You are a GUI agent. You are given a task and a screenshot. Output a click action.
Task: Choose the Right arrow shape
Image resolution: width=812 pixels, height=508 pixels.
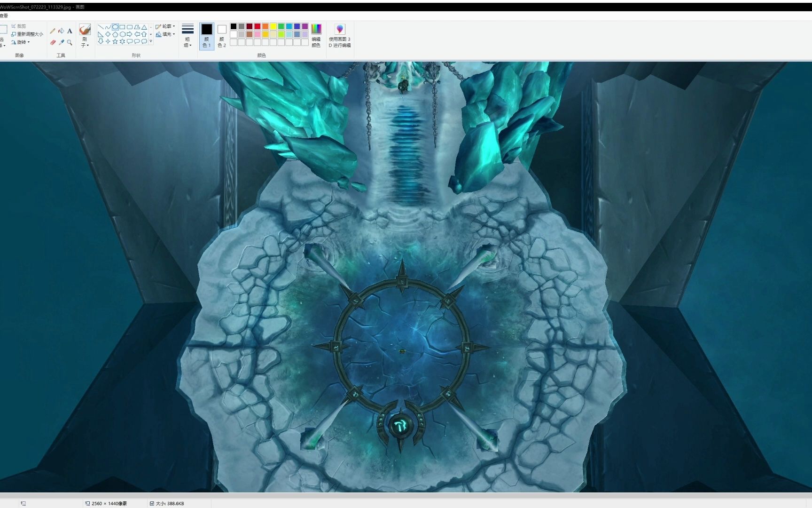(x=130, y=34)
